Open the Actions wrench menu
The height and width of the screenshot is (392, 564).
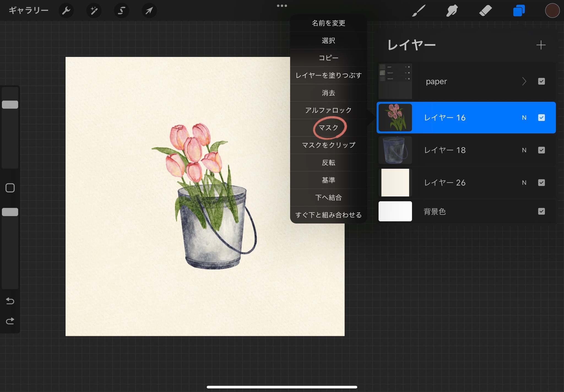point(66,10)
